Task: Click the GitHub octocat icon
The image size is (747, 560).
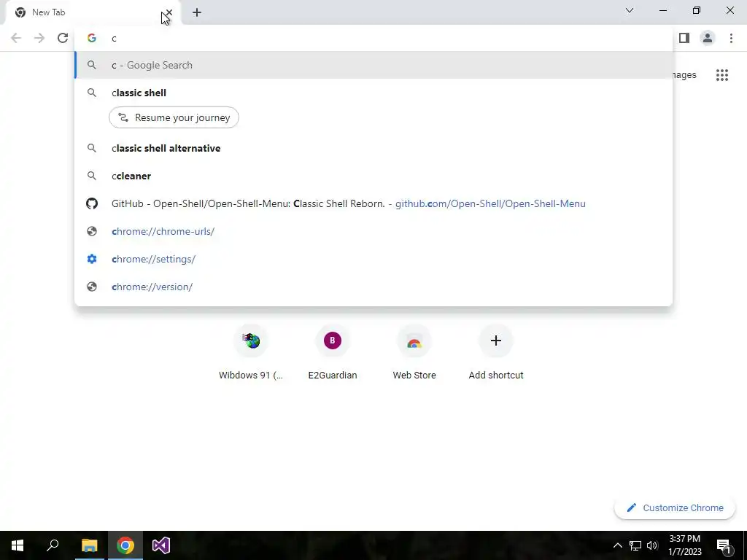Action: click(x=92, y=203)
